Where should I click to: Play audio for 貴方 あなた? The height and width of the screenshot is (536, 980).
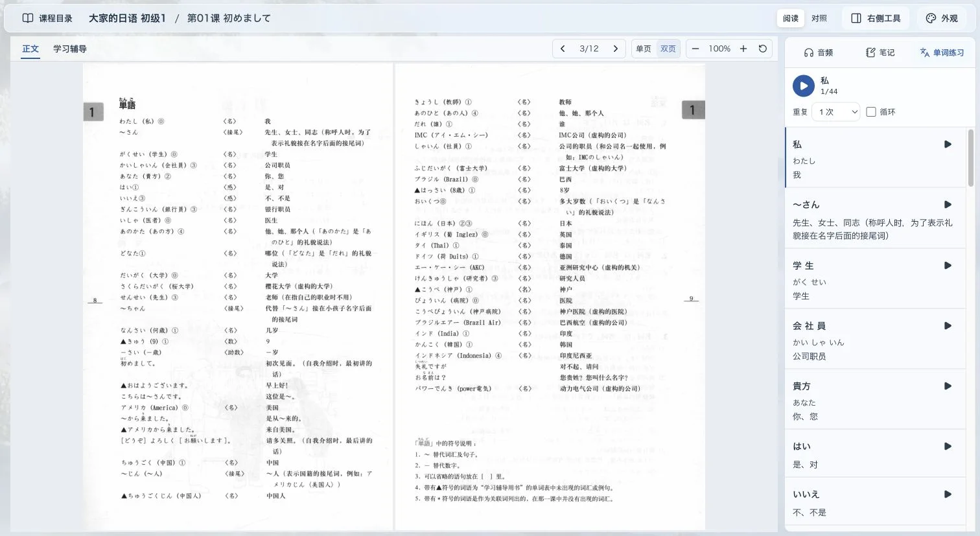pyautogui.click(x=948, y=386)
